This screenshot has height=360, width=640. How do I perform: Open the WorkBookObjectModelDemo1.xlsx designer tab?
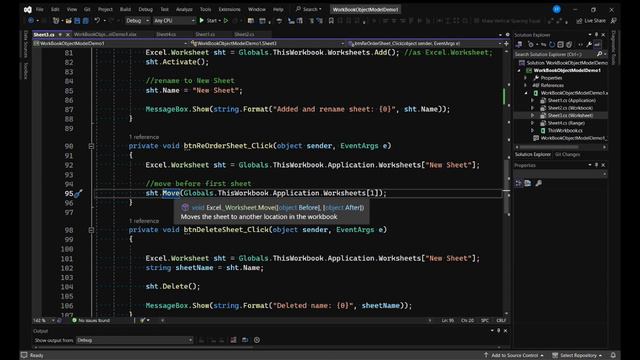(105, 34)
